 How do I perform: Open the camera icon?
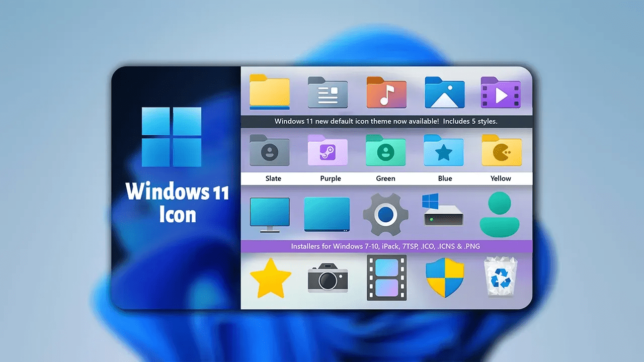pyautogui.click(x=328, y=278)
